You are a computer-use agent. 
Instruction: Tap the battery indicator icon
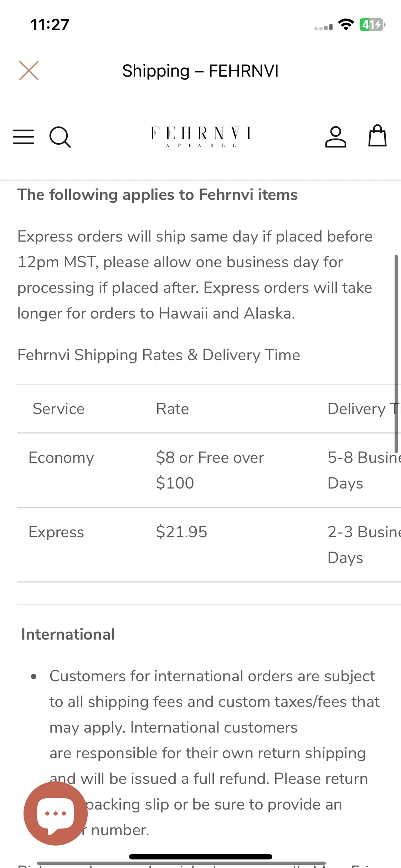[x=372, y=25]
